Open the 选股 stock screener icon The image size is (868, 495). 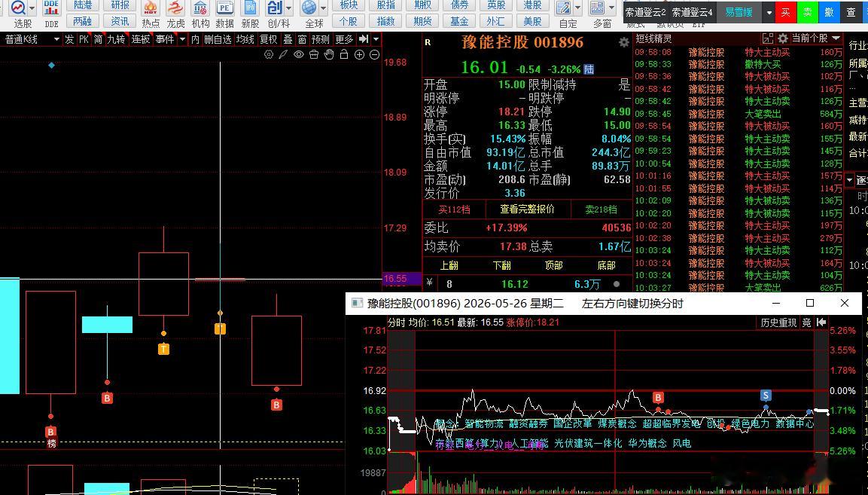(18, 8)
